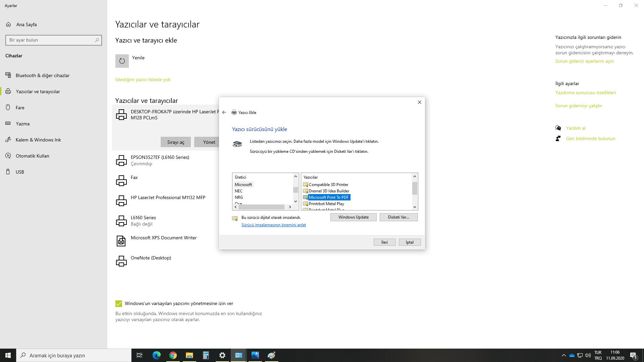This screenshot has width=644, height=362.
Task: Click the Yardım al help icon
Action: (558, 128)
